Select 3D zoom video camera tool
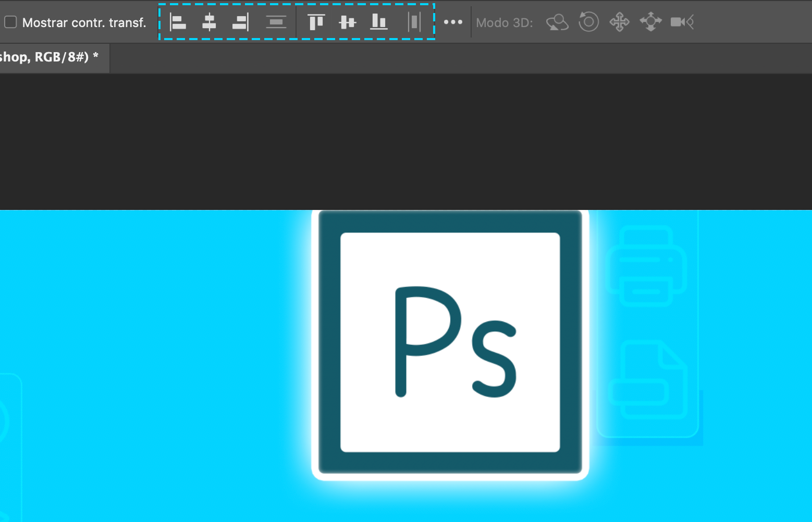 [x=682, y=22]
